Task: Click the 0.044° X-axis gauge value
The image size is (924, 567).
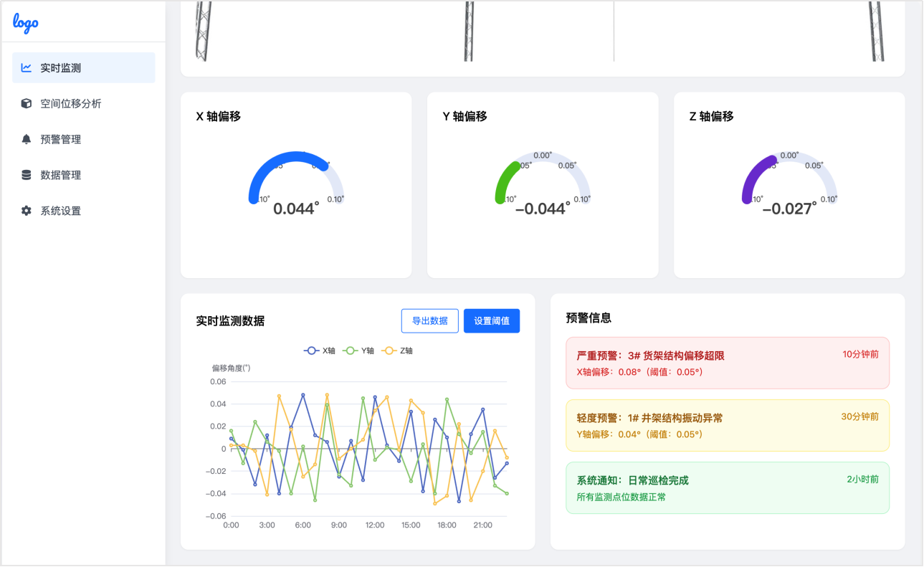Action: [x=296, y=209]
